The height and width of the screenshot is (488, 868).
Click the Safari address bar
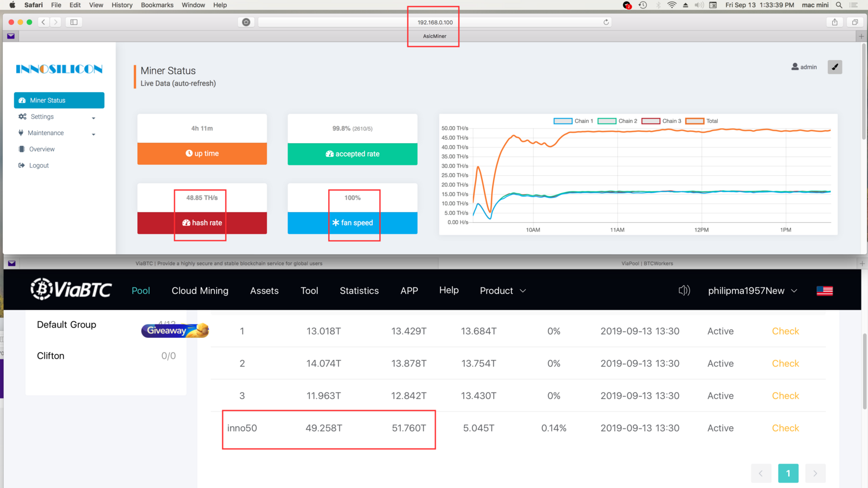click(435, 22)
